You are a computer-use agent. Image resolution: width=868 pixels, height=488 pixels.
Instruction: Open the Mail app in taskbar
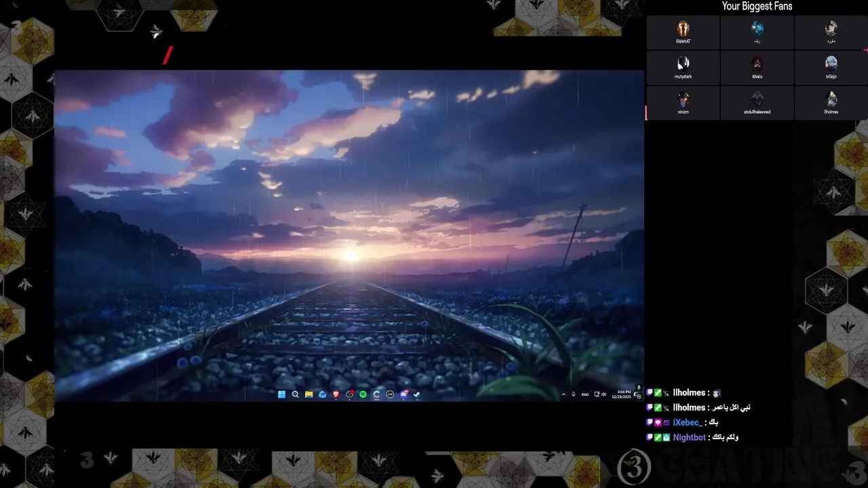[322, 394]
